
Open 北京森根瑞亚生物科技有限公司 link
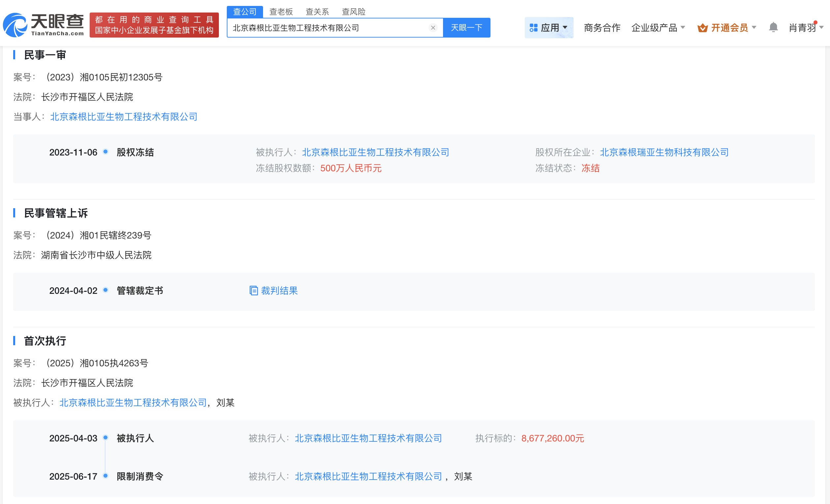664,152
